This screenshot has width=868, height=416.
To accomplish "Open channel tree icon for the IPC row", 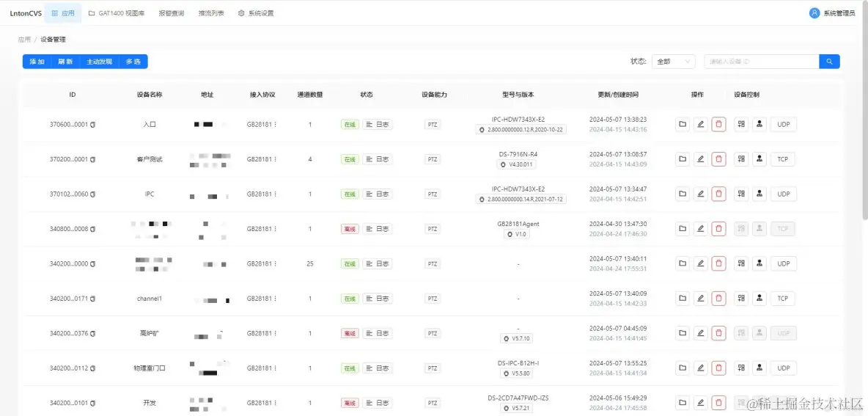I will (x=741, y=194).
